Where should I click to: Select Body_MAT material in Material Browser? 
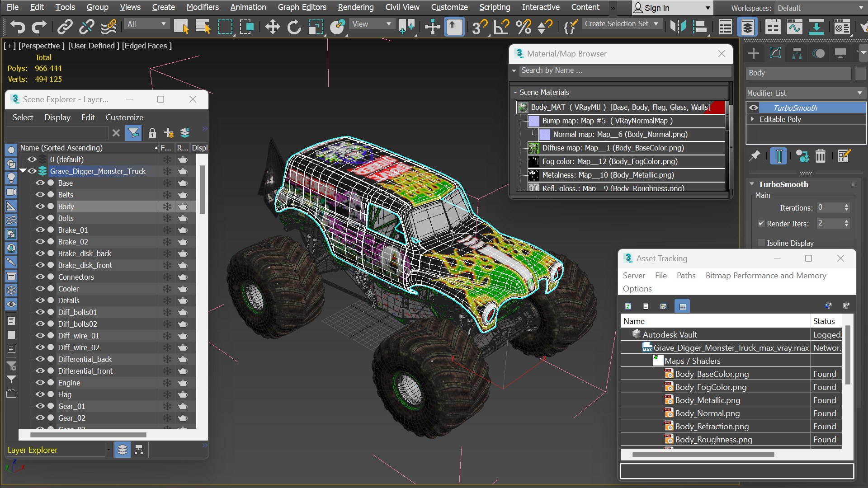click(621, 107)
